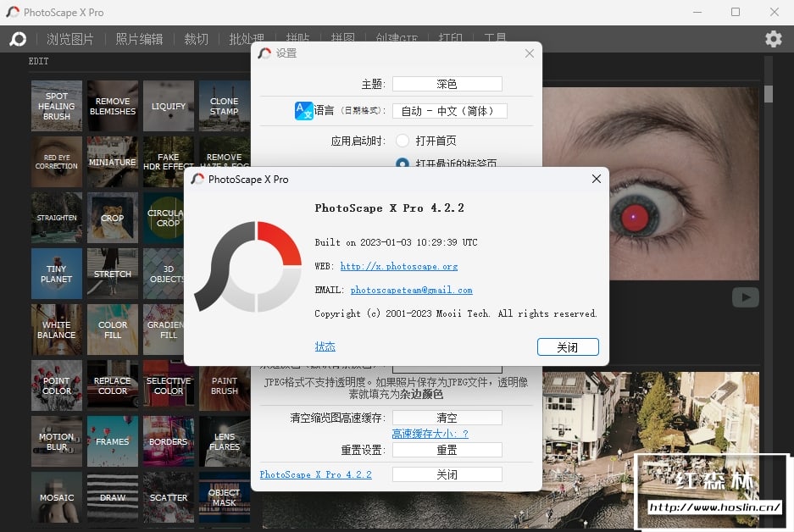Switch to the 照片编辑 editor tab
Image resolution: width=794 pixels, height=532 pixels.
click(139, 39)
